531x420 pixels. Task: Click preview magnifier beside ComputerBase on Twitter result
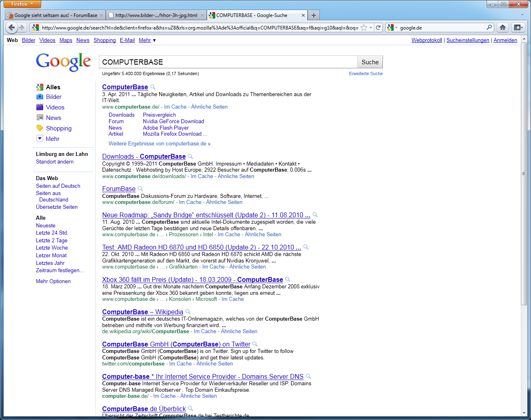[x=255, y=344]
